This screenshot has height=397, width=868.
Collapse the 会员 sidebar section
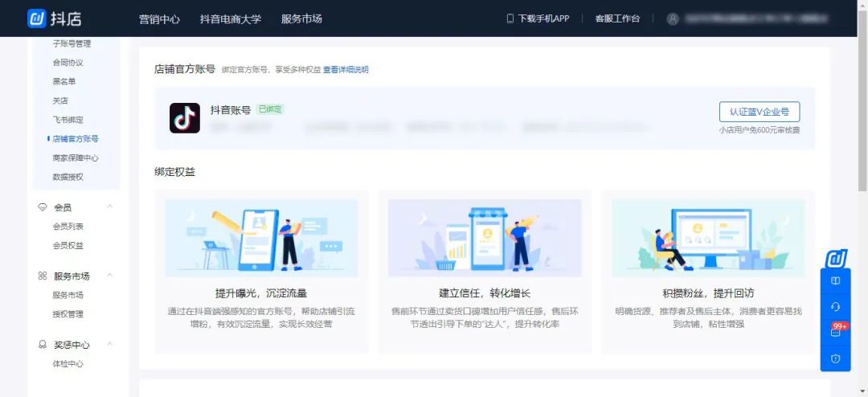click(x=109, y=207)
